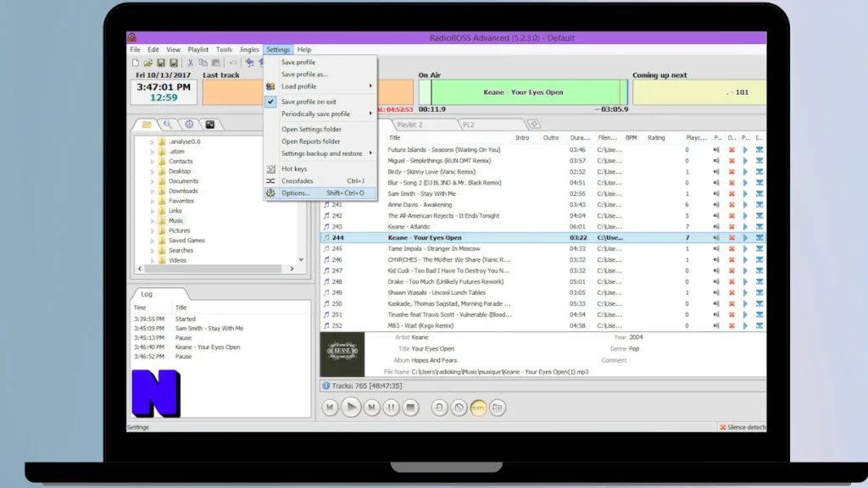Click red X icon in Future Islands row

[732, 150]
